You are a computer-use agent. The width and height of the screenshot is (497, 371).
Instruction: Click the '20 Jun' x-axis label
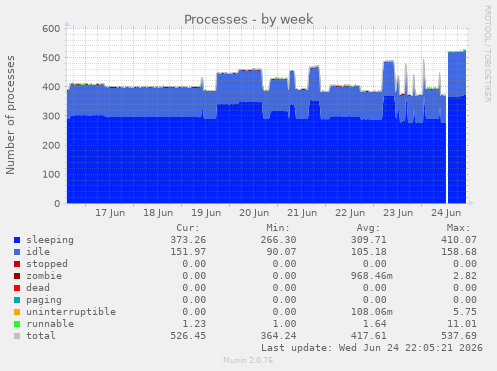(254, 213)
